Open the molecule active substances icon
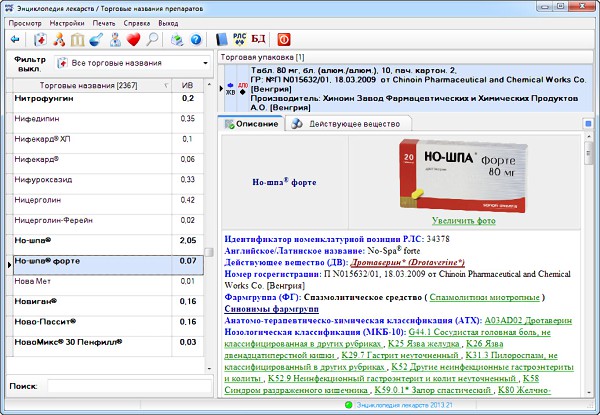This screenshot has height=415, width=600. 59,40
